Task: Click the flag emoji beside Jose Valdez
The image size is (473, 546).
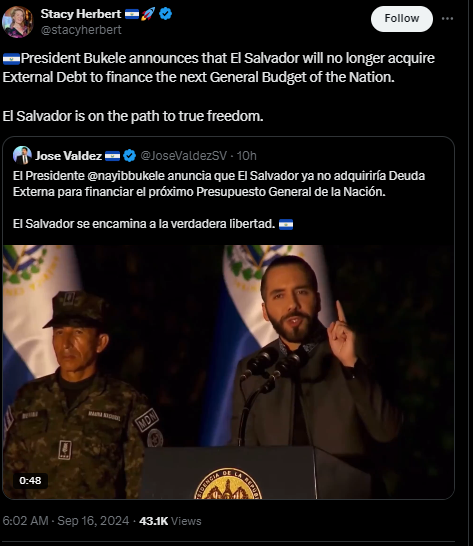Action: (x=113, y=156)
